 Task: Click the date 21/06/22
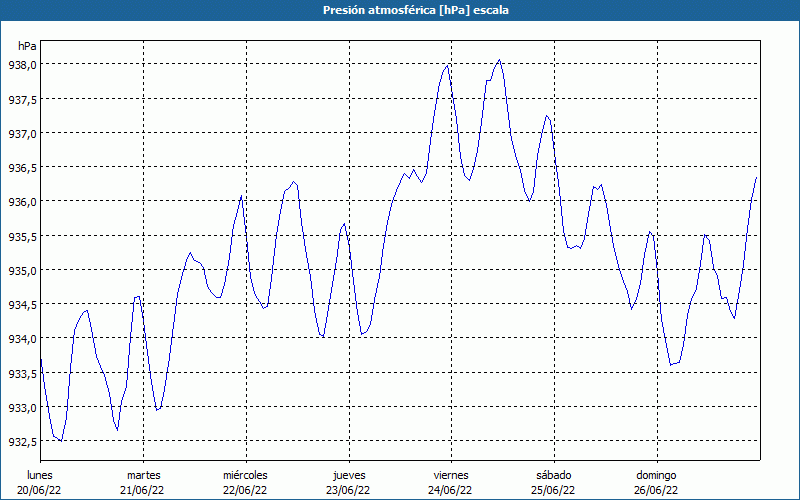tap(142, 490)
